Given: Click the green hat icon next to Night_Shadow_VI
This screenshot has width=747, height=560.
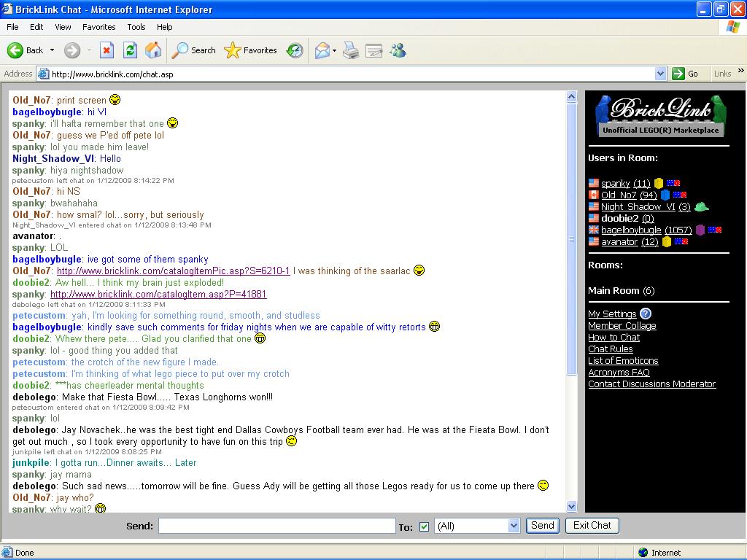Looking at the screenshot, I should (701, 206).
